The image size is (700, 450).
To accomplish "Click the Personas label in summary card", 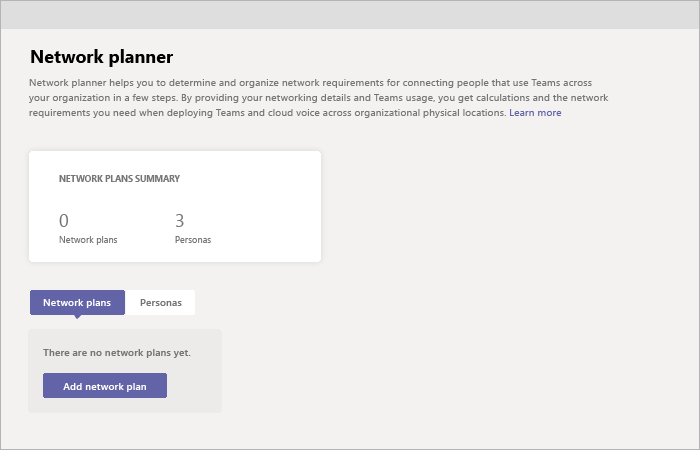I will click(193, 240).
